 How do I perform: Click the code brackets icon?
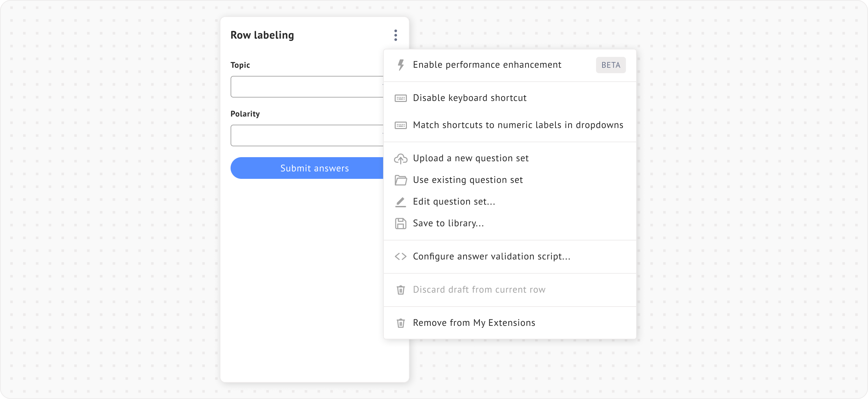[401, 257]
